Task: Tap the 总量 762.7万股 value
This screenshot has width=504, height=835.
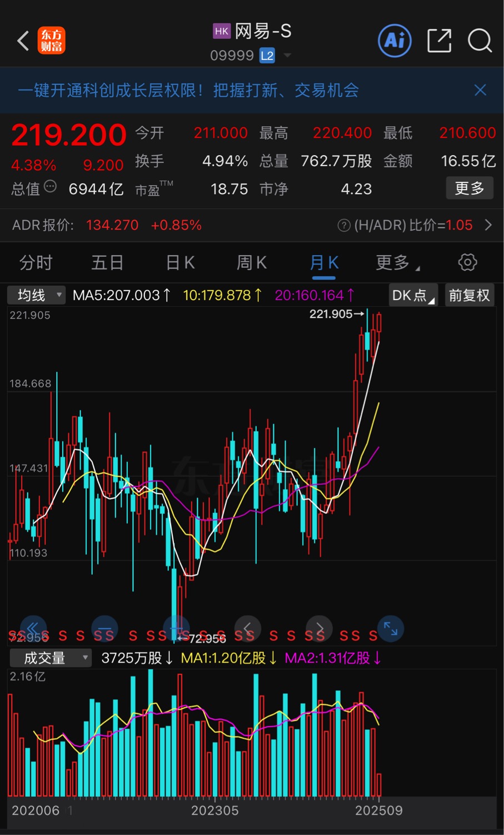Action: pyautogui.click(x=336, y=161)
